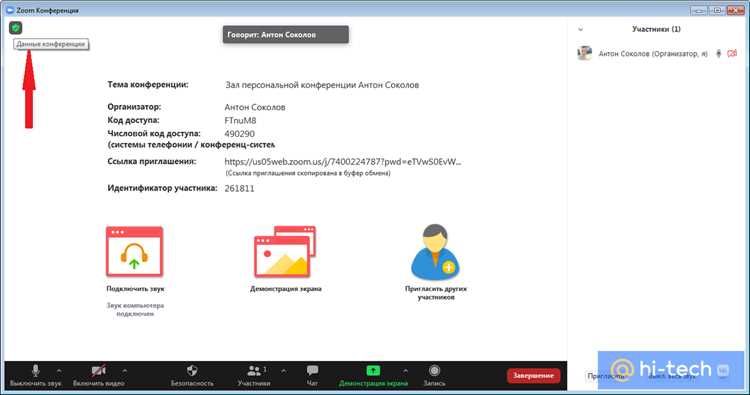Image resolution: width=750 pixels, height=395 pixels.
Task: Open caret next to Участники toolbar button
Action: [x=284, y=371]
